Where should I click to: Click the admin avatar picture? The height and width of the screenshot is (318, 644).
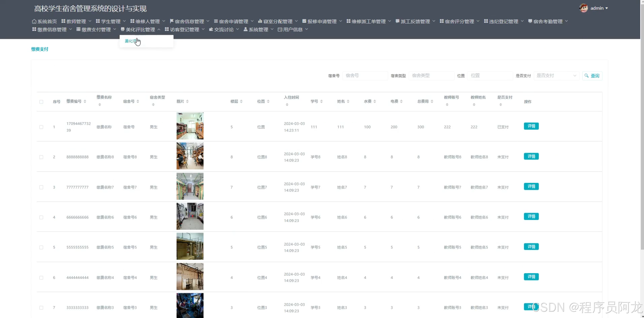pyautogui.click(x=583, y=8)
